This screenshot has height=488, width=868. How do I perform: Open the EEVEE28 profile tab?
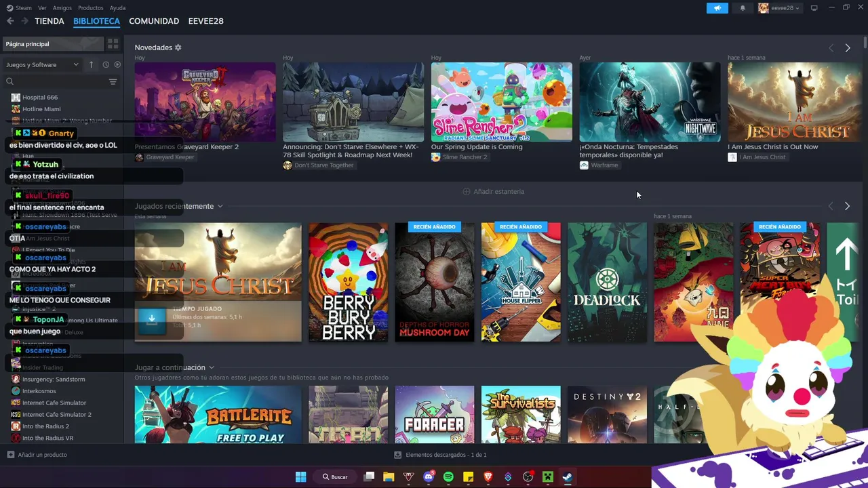pos(205,21)
